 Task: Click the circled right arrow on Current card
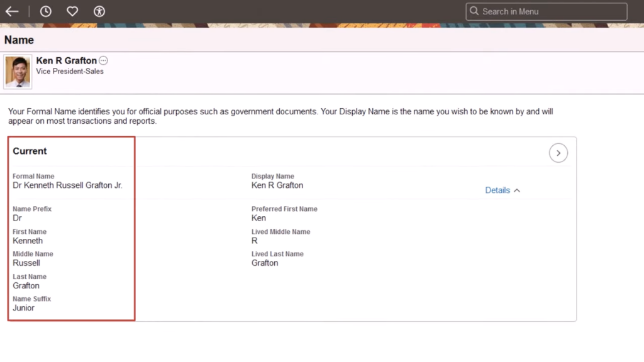558,153
